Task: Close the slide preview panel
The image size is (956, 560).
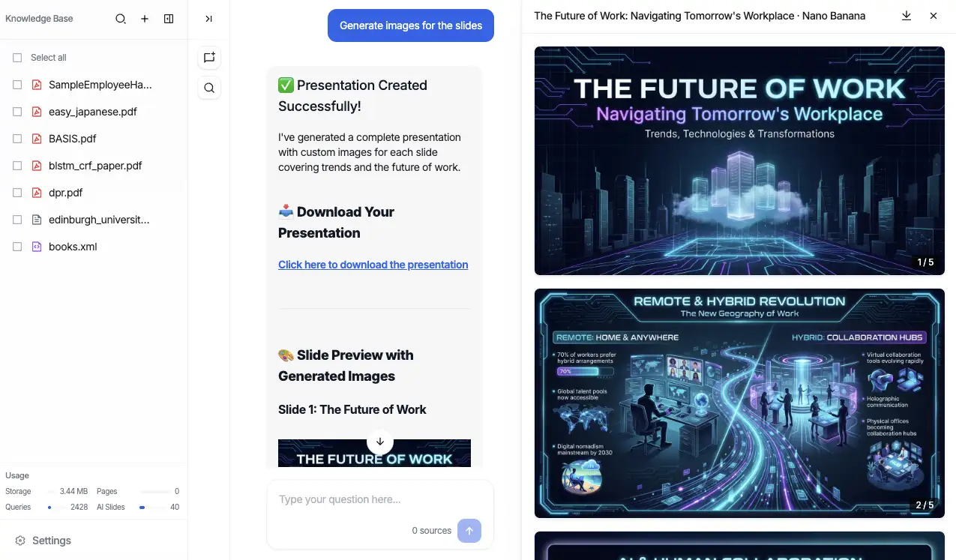Action: pos(934,16)
